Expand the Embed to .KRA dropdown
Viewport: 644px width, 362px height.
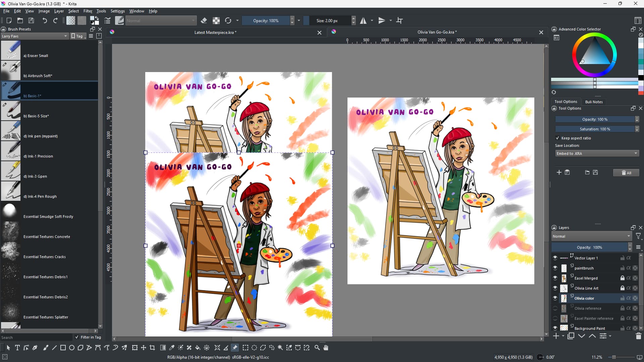point(597,153)
